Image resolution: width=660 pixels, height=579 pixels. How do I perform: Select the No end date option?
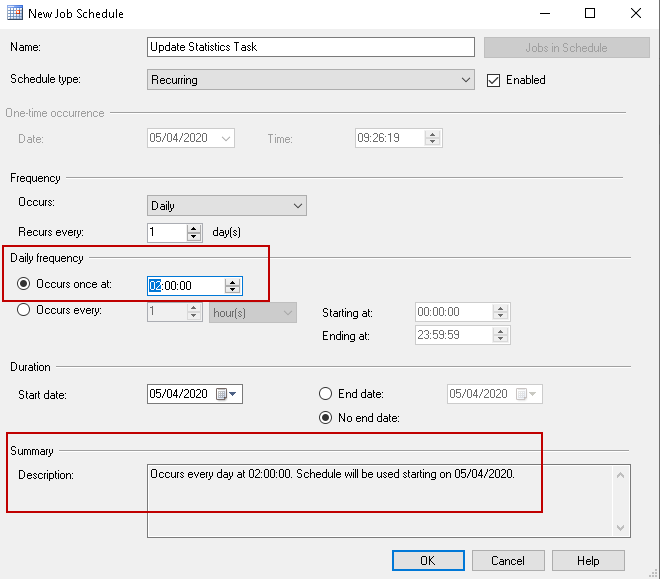[x=326, y=417]
